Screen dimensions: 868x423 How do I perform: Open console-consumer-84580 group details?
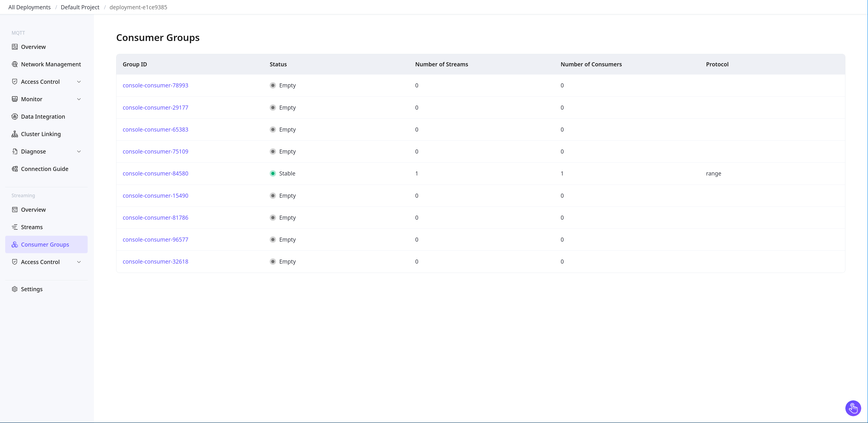pyautogui.click(x=156, y=173)
